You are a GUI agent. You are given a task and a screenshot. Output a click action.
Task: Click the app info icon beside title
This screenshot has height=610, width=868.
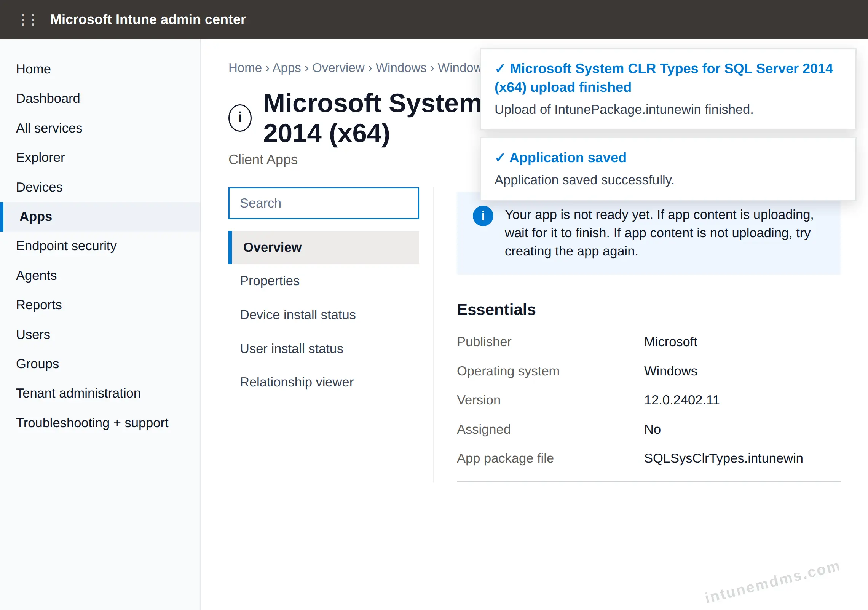240,118
